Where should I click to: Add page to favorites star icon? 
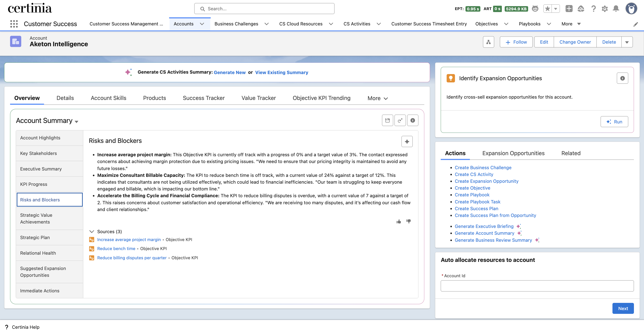pyautogui.click(x=547, y=9)
